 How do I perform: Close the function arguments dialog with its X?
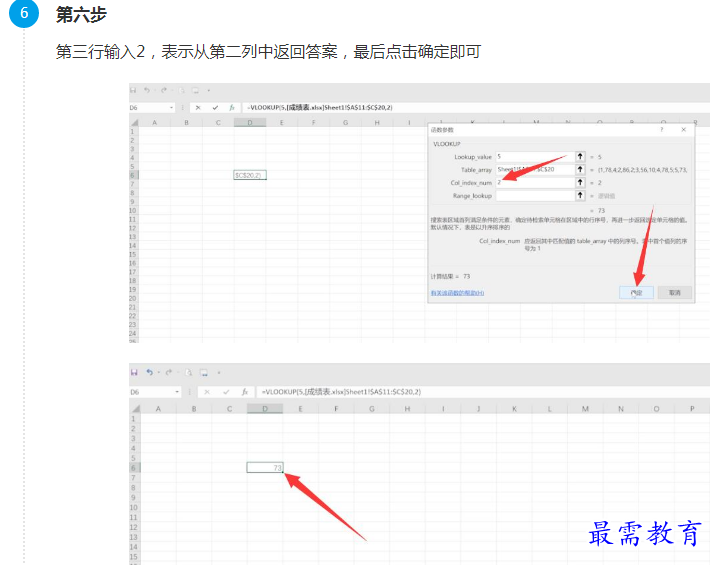click(x=683, y=129)
